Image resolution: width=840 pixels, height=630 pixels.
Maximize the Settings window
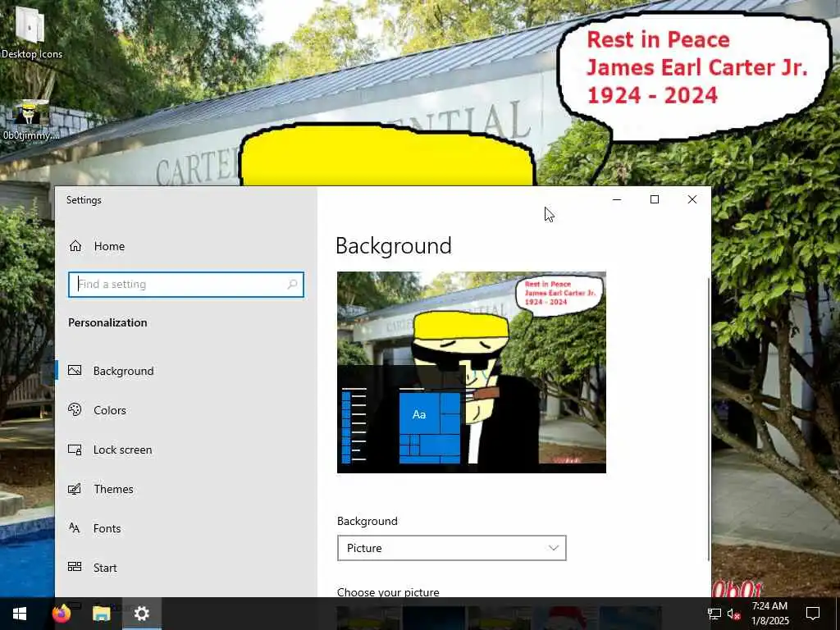click(x=654, y=200)
